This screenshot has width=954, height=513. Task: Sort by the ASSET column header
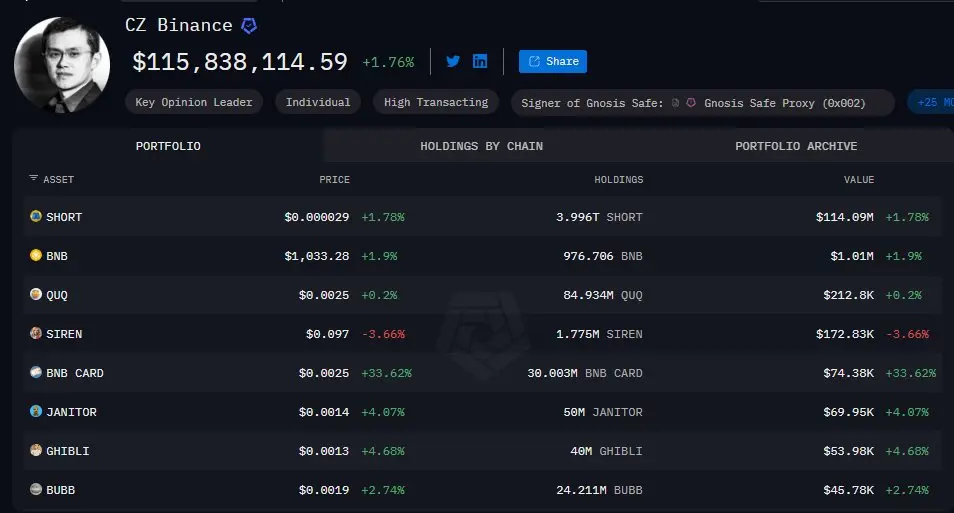point(58,180)
